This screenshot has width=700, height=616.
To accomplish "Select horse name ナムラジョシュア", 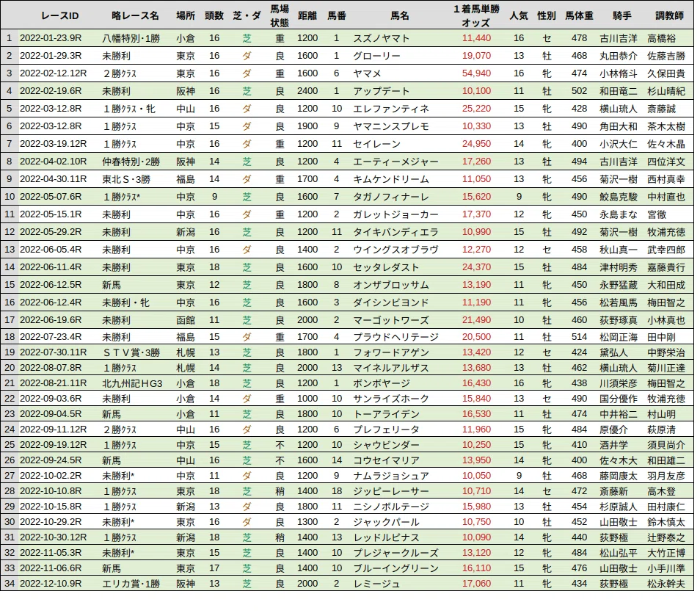I will (390, 476).
